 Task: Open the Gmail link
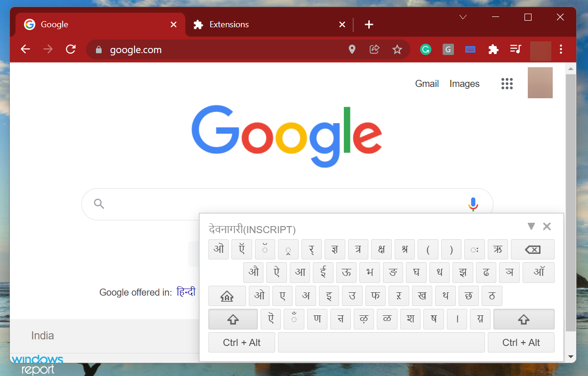click(427, 84)
